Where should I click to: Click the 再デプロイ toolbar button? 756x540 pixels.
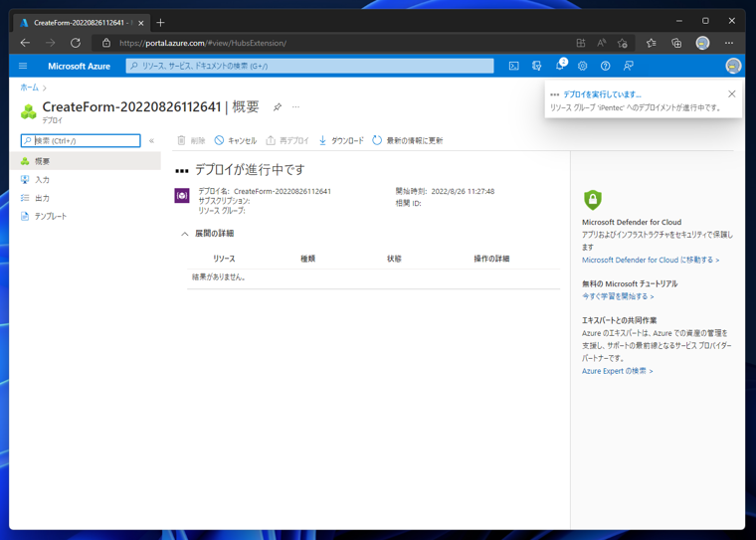tap(287, 141)
